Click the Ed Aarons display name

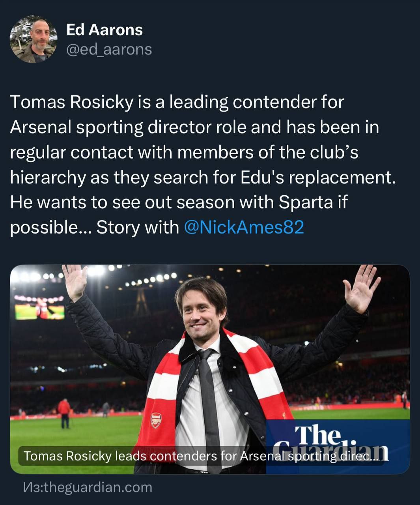105,30
